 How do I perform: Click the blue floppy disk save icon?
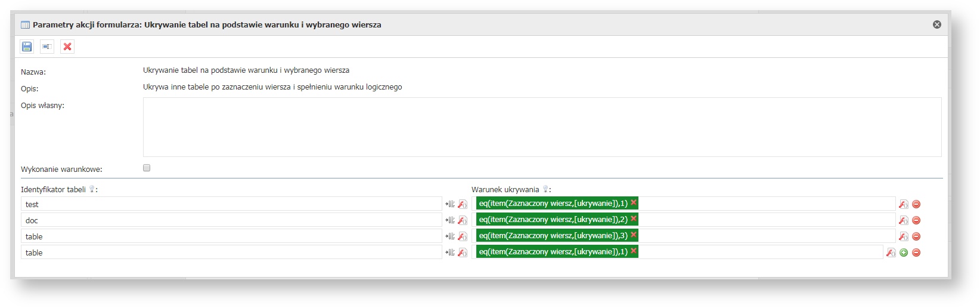pyautogui.click(x=27, y=47)
